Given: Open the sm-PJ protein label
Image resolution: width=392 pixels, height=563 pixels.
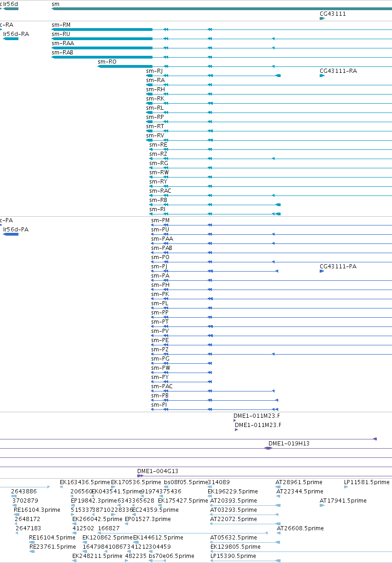Looking at the screenshot, I should (x=159, y=267).
